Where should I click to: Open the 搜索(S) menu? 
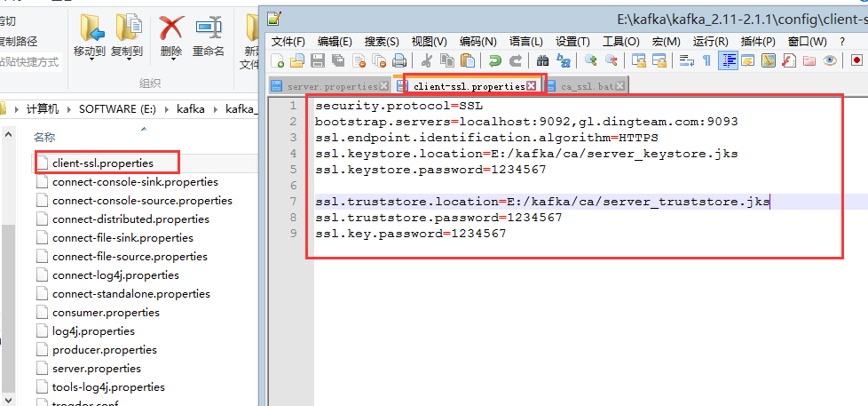(382, 42)
